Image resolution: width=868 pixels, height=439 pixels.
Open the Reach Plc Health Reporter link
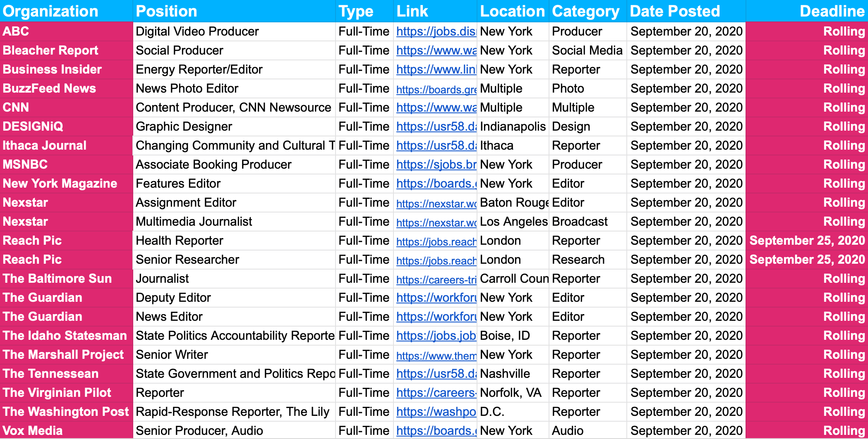436,241
